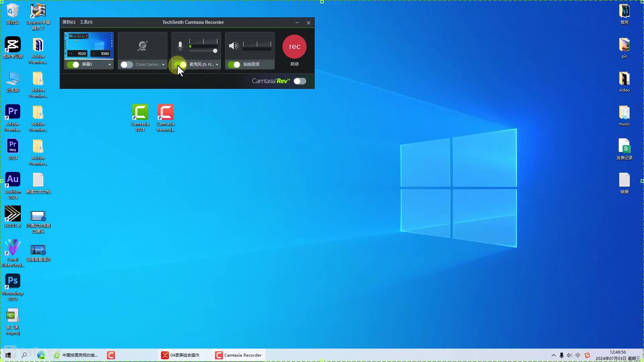Select the 剪映专业版 desktop icon
Image resolution: width=644 pixels, height=362 pixels.
13,48
